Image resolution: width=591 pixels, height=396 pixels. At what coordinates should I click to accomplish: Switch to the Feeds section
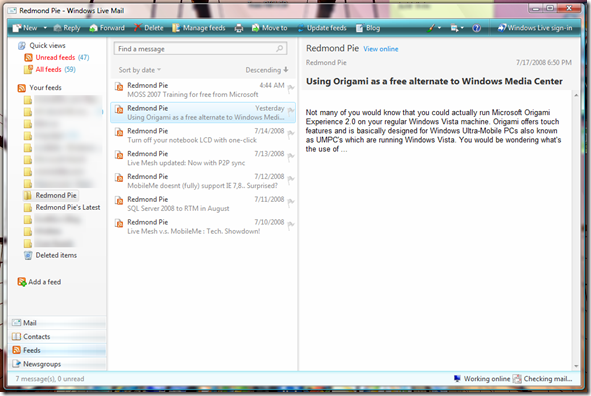click(x=57, y=350)
